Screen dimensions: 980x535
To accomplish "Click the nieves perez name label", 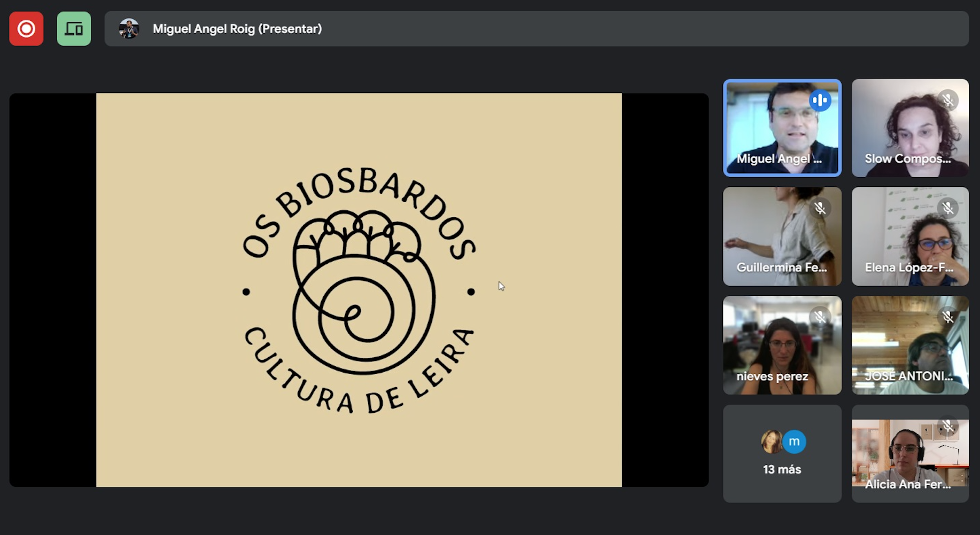I will point(772,376).
